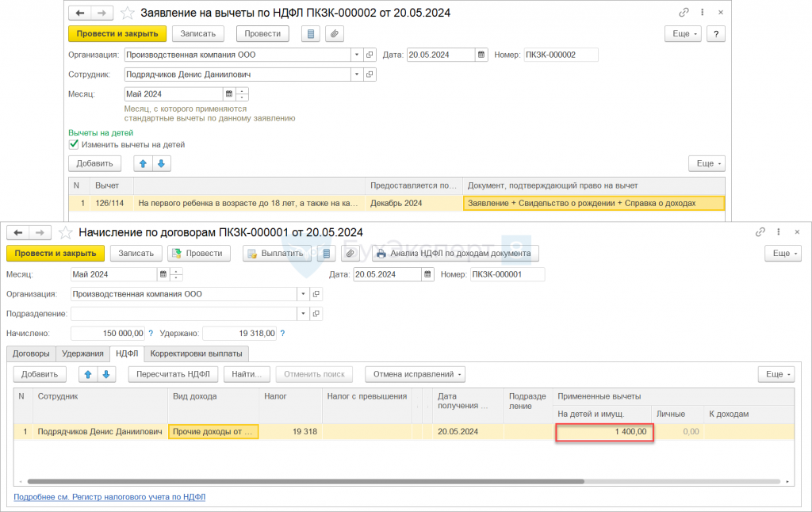This screenshot has width=812, height=512.
Task: Click the Номер field ПКЗК-000002
Action: click(561, 55)
